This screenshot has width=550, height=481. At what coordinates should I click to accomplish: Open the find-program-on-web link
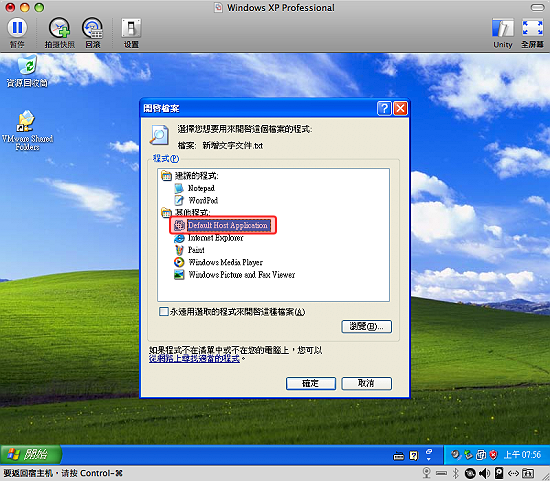pyautogui.click(x=194, y=359)
